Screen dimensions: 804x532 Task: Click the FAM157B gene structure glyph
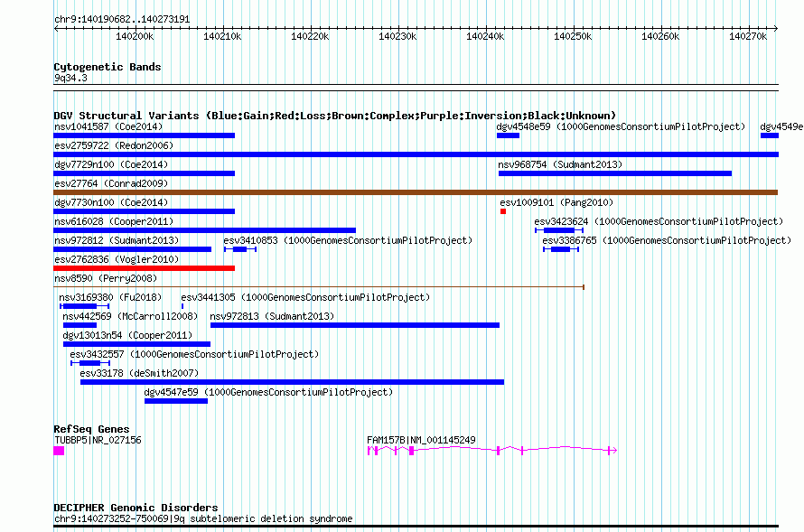492,451
